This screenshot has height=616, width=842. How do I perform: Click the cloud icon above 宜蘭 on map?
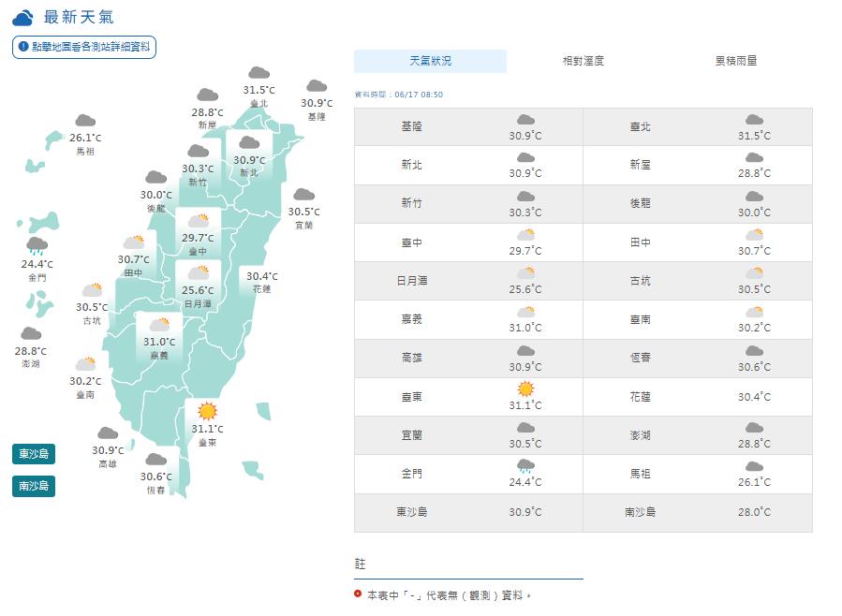pyautogui.click(x=304, y=194)
